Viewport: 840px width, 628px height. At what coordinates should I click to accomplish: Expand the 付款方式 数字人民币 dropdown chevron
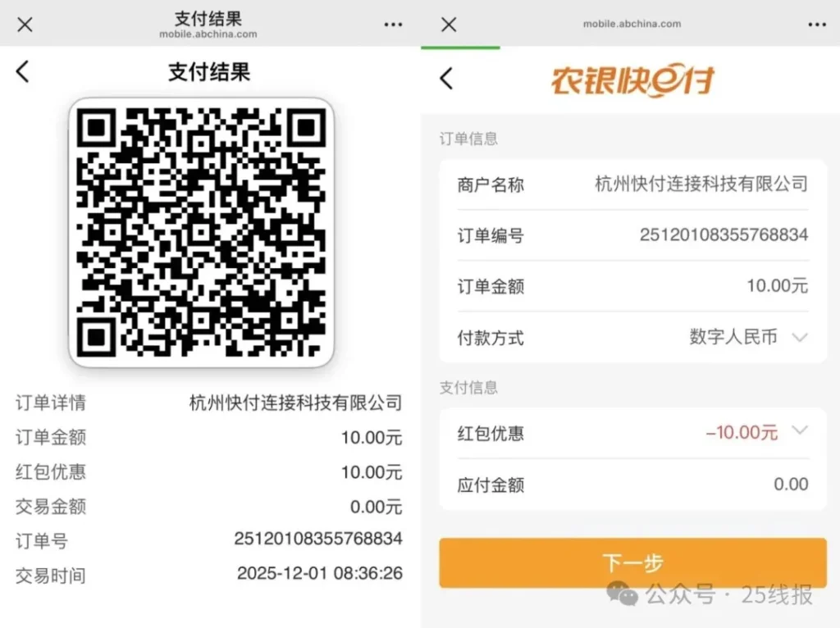pos(800,337)
